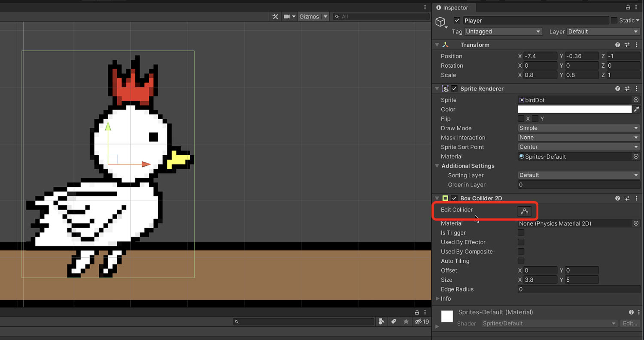
Task: Open the white Color swatch field
Action: coord(575,109)
